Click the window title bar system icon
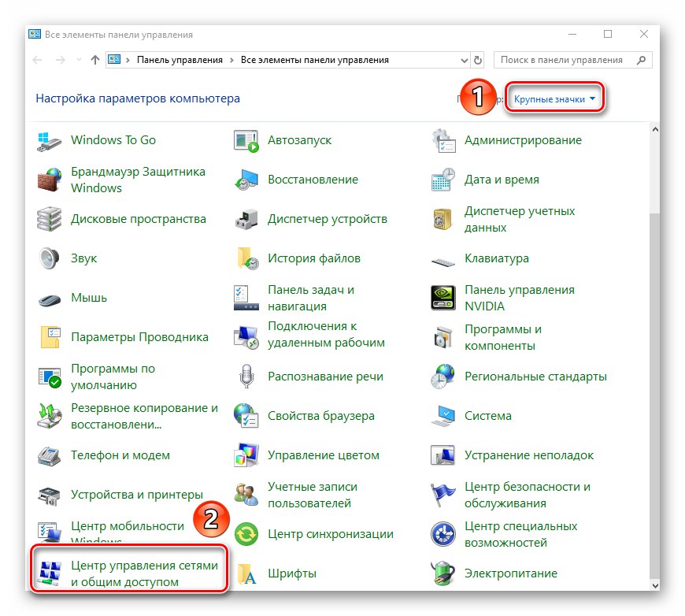Screen dimensions: 685x616 coord(35,34)
